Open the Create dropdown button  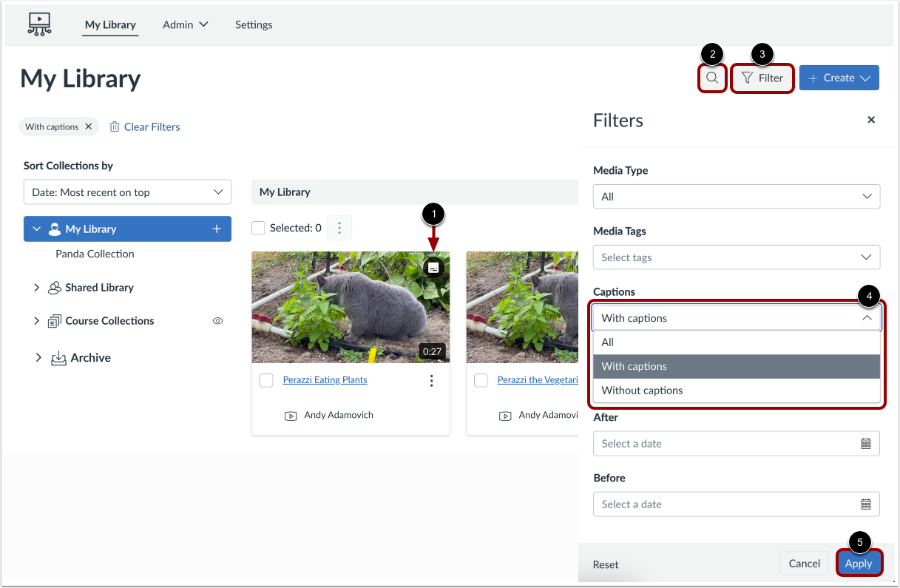click(839, 78)
